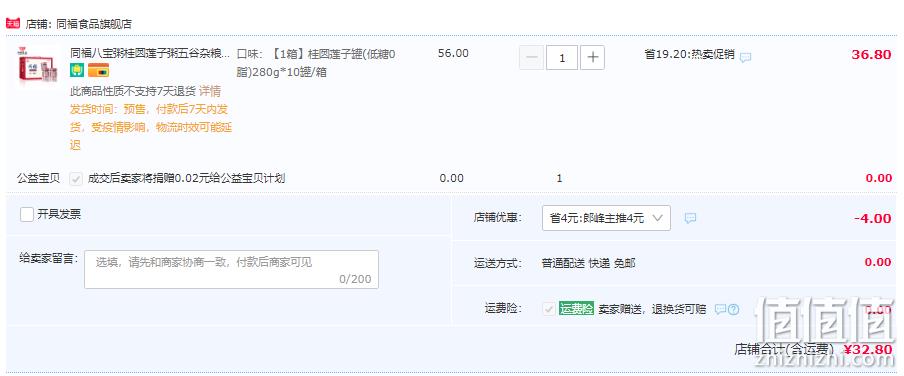Click the question mark help icon for 运费险
Viewport: 904px width, 376px height.
point(733,309)
